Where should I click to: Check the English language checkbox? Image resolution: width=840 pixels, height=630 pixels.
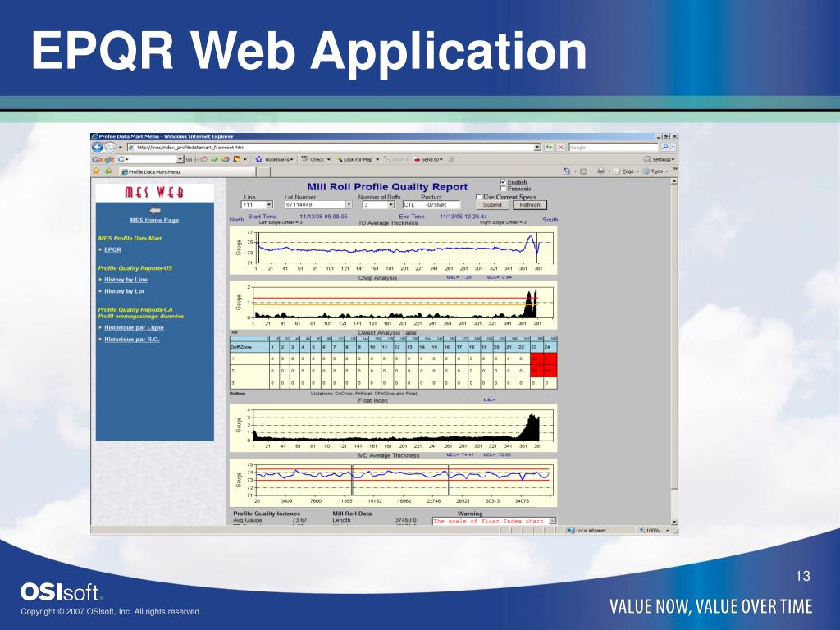tap(503, 182)
